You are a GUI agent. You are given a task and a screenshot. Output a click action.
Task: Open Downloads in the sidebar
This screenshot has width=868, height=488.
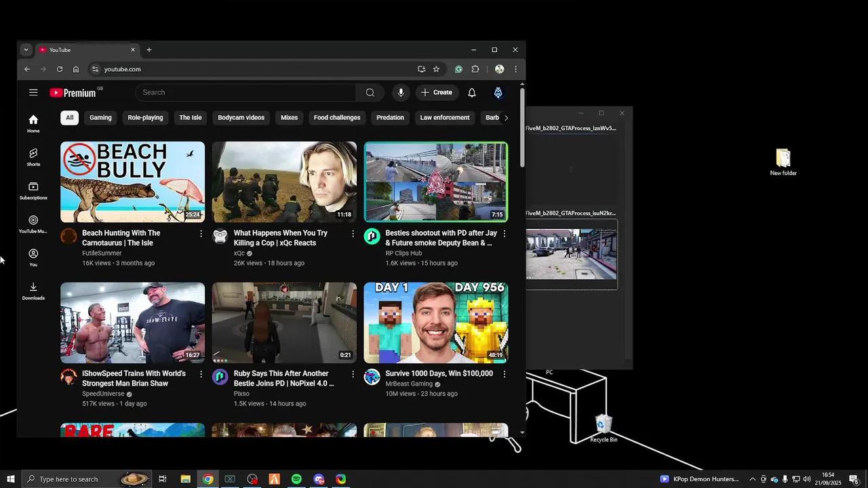point(33,291)
